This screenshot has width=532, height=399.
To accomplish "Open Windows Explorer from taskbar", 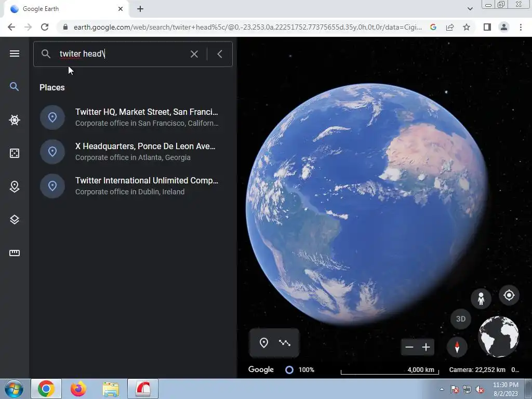I will coord(111,389).
